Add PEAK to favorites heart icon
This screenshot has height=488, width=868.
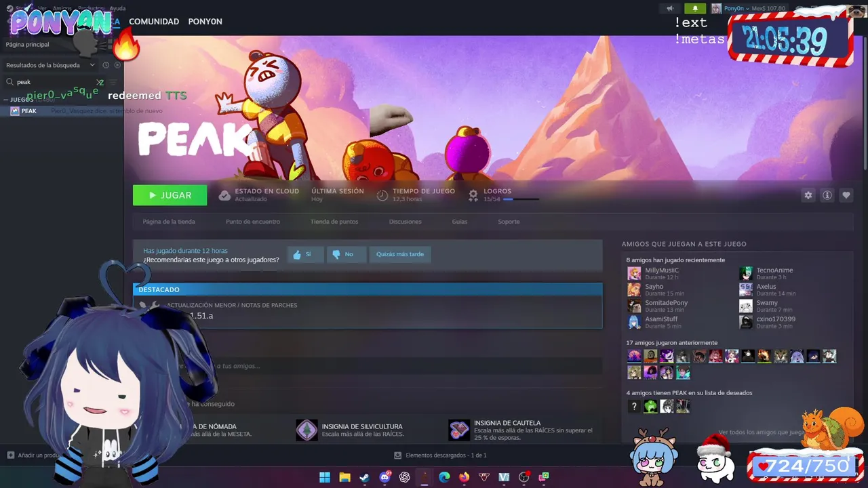[x=846, y=195]
